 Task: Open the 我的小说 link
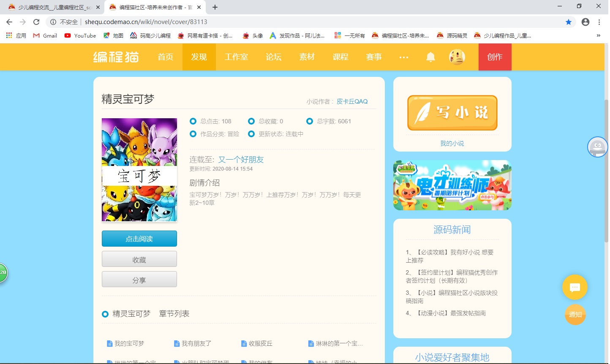[x=452, y=144]
